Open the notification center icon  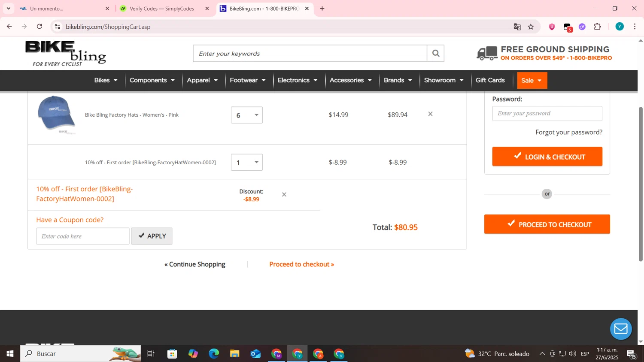point(632,354)
